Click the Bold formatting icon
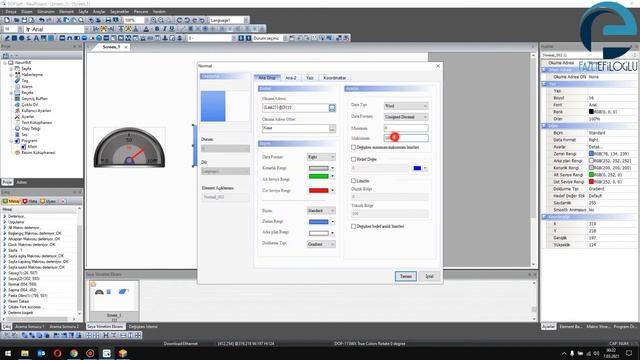This screenshot has width=640, height=360. (x=157, y=29)
